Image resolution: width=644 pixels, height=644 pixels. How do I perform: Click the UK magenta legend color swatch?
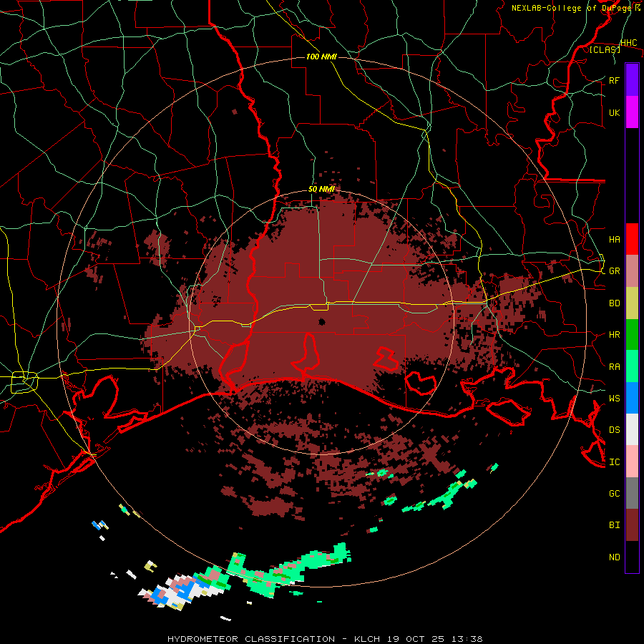coord(632,112)
